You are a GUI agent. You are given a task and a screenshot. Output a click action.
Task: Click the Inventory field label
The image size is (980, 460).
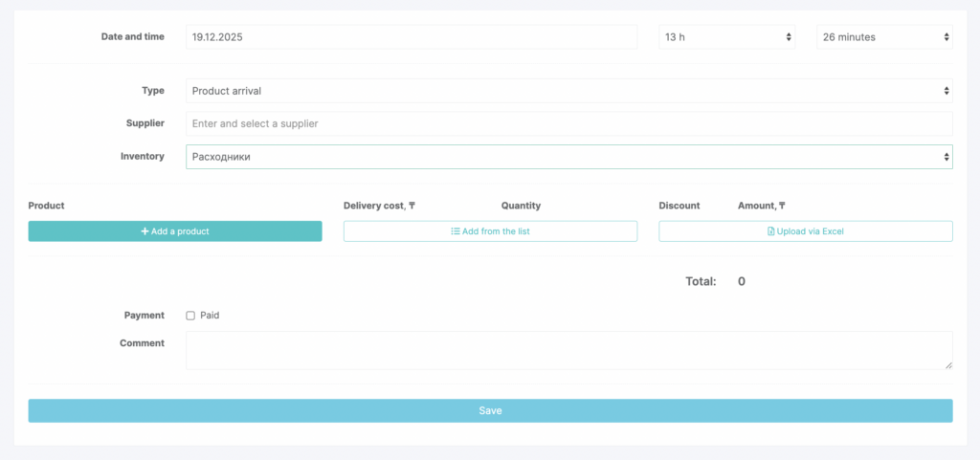pyautogui.click(x=143, y=156)
